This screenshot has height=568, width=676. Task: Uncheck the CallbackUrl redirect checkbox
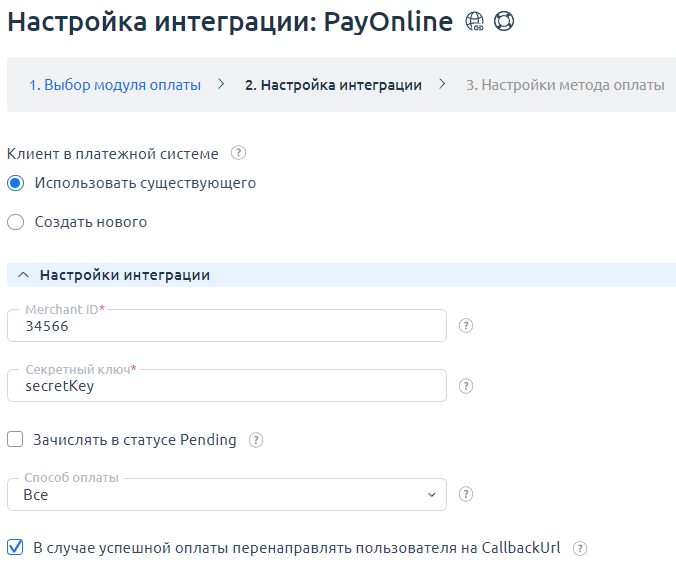click(15, 548)
